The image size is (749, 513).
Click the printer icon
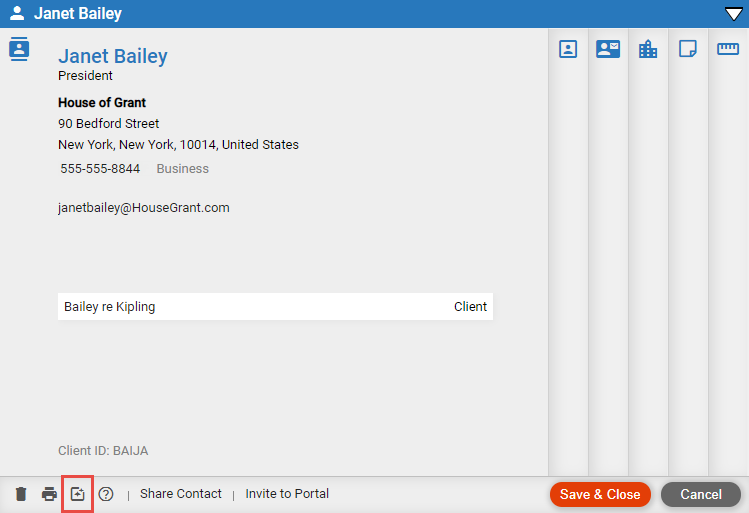point(49,494)
